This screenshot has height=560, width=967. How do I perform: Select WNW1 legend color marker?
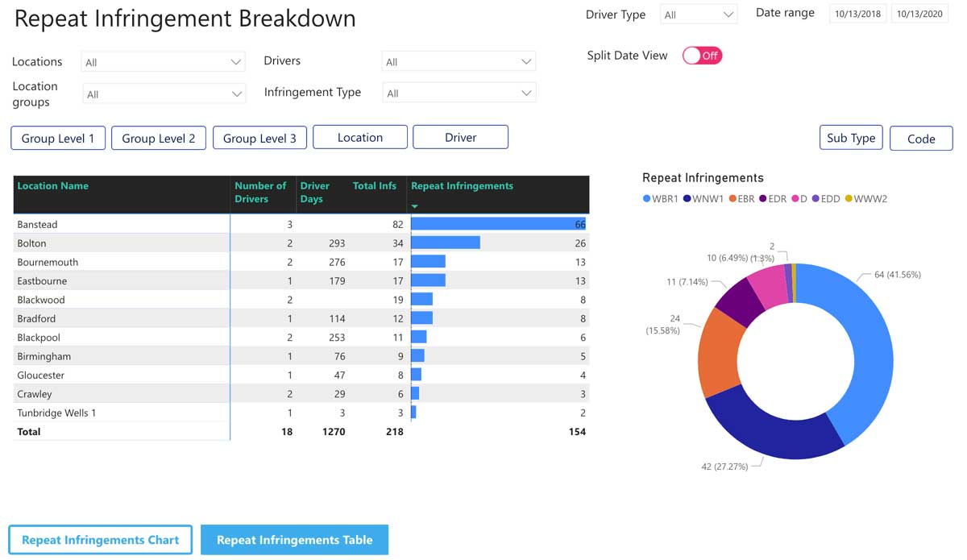point(687,199)
